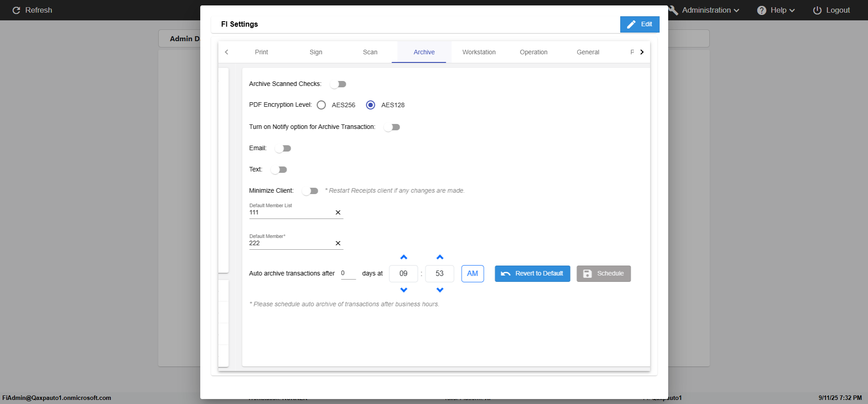Increase the hour with up arrow
868x404 pixels.
pos(404,257)
